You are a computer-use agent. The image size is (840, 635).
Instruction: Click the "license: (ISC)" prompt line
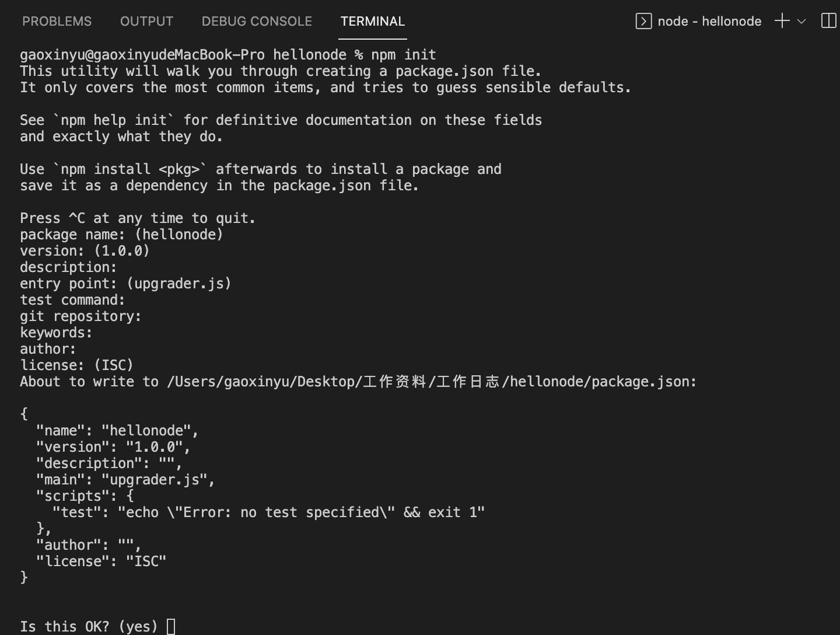pos(76,365)
